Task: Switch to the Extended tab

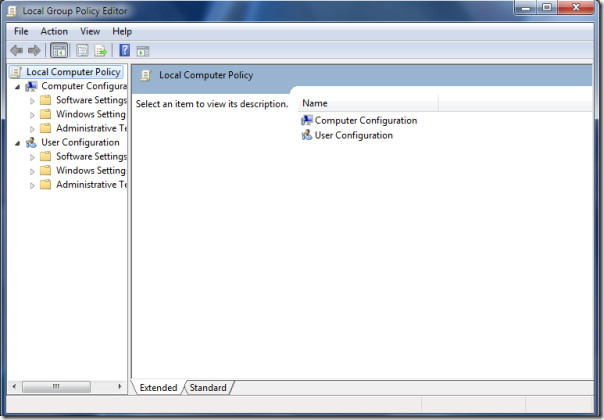Action: (158, 388)
